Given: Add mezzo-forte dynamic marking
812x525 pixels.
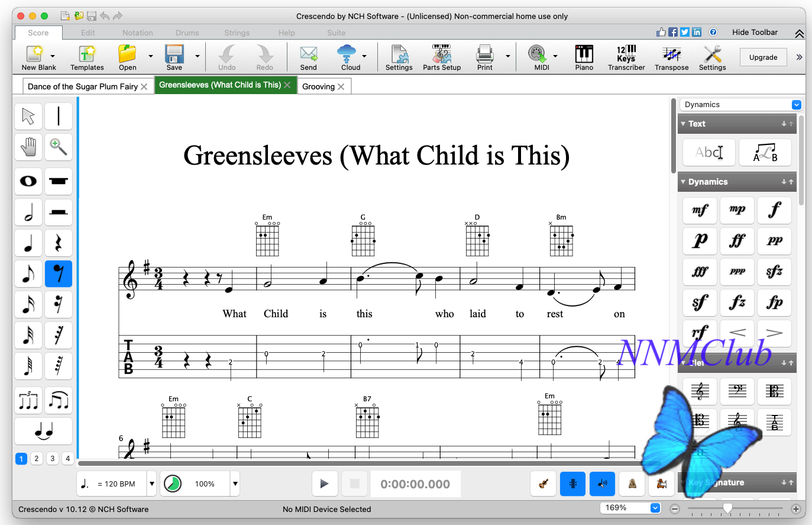Looking at the screenshot, I should pyautogui.click(x=700, y=210).
